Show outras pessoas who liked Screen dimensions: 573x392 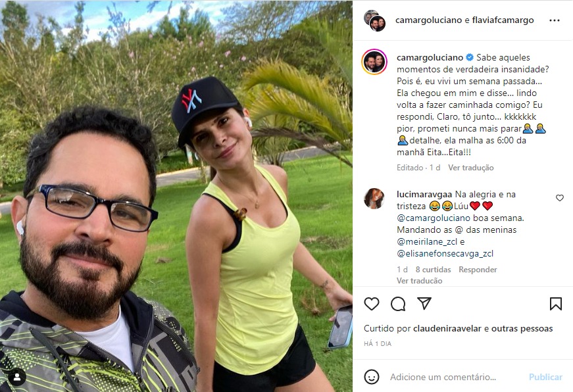522,328
